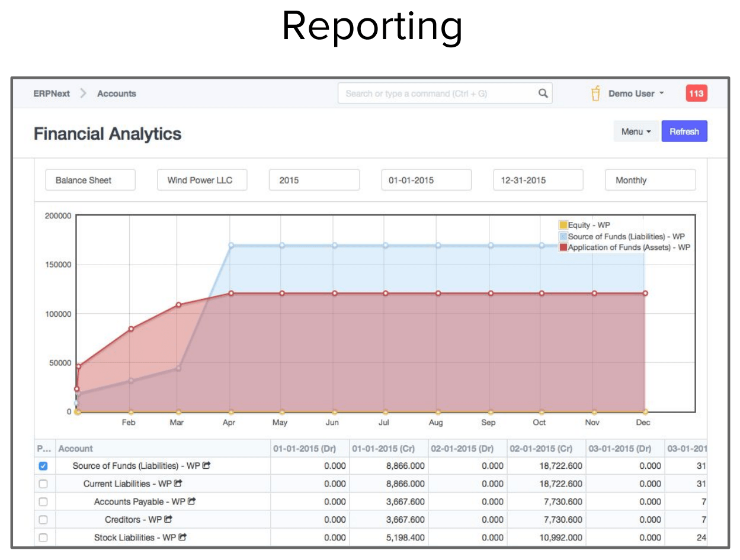The width and height of the screenshot is (740, 560).
Task: Edit the 12-31-2015 to date field
Action: (x=538, y=180)
